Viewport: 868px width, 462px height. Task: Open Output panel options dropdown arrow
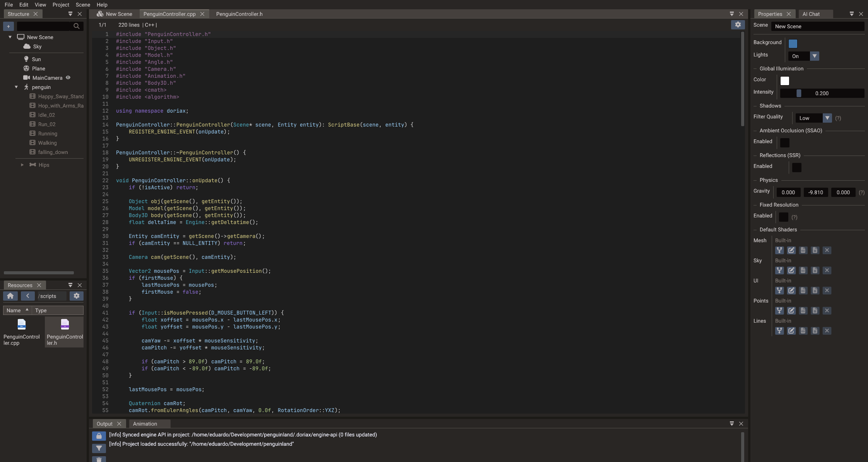point(732,424)
